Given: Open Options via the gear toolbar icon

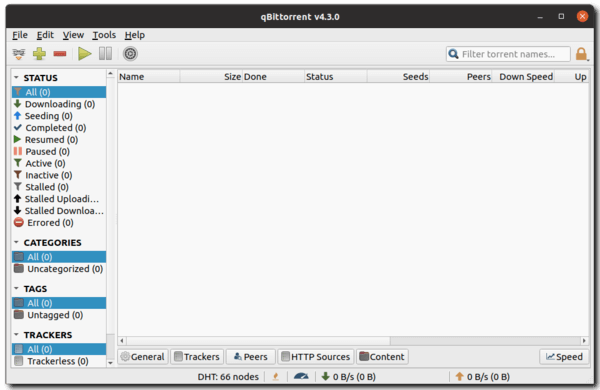Looking at the screenshot, I should click(130, 54).
